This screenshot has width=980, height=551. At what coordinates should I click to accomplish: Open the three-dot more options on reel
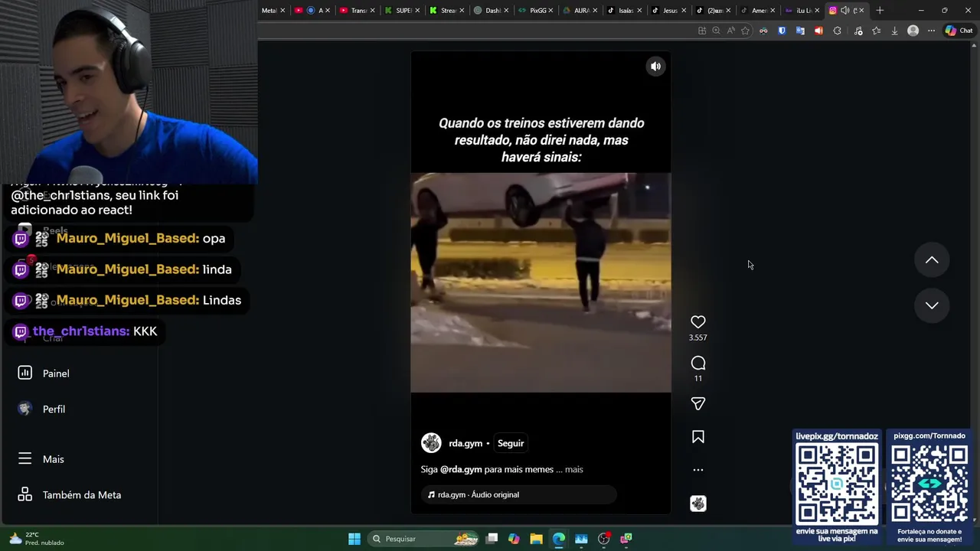(x=697, y=470)
